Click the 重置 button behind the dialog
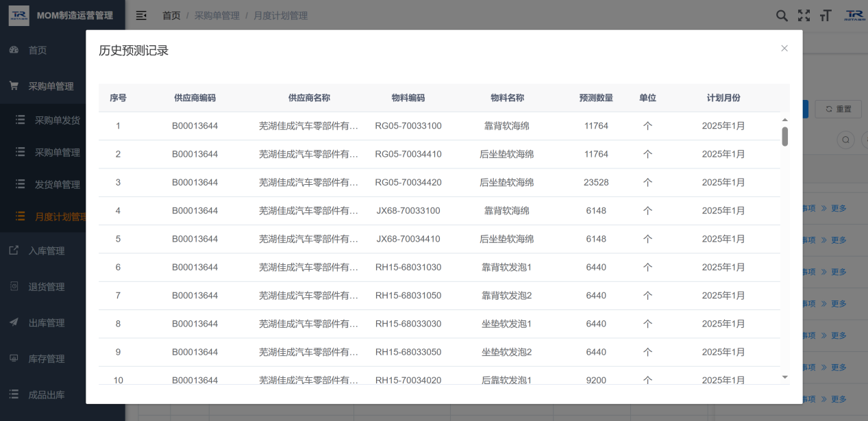 [839, 109]
